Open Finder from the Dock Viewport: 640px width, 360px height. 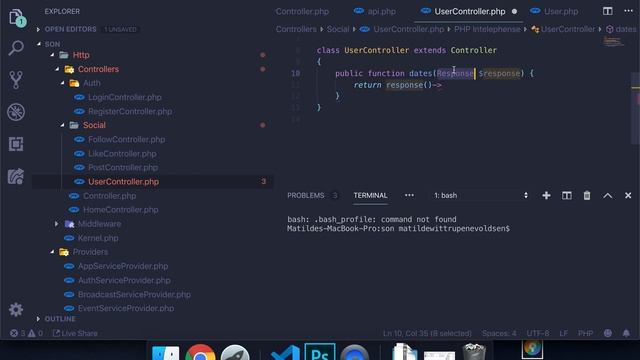pos(165,353)
